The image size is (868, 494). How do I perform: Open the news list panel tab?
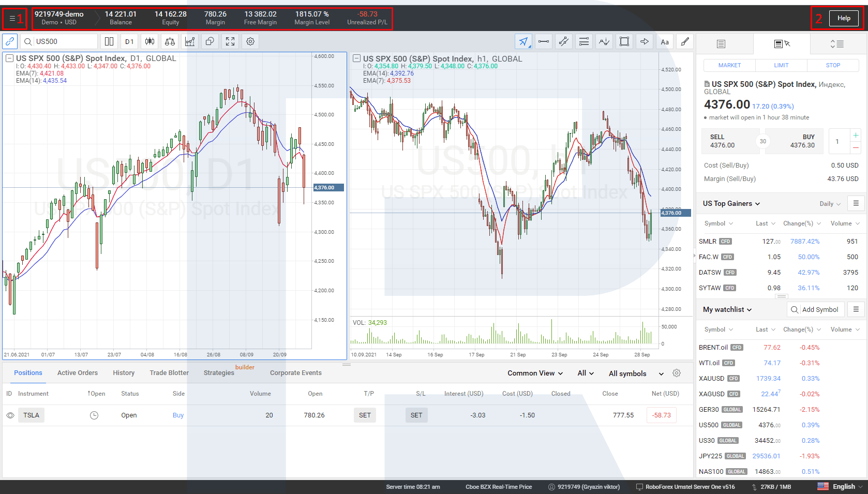tap(721, 44)
